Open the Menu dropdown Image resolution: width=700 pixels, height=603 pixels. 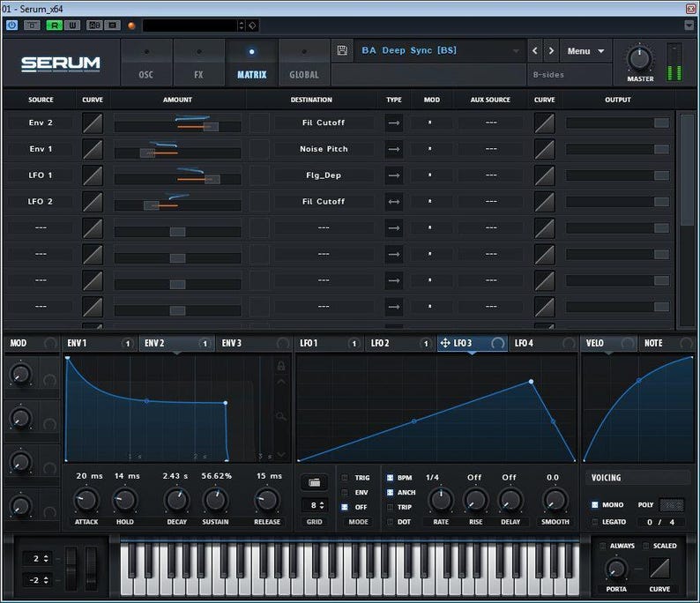(x=585, y=51)
